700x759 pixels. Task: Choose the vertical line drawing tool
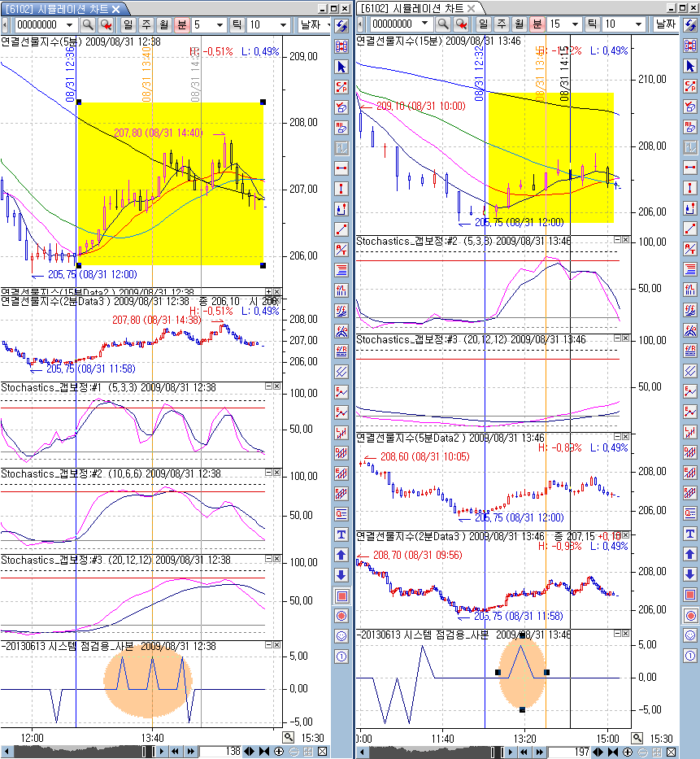(341, 189)
